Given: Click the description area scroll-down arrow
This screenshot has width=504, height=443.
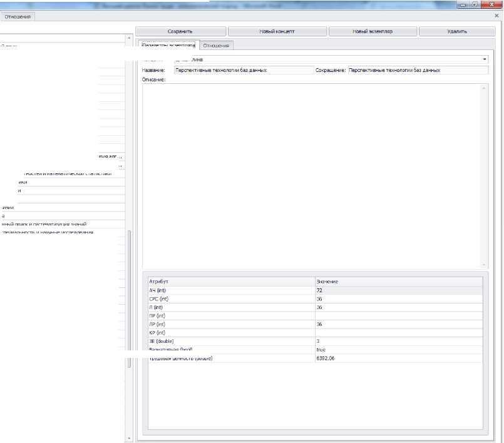Looking at the screenshot, I should coord(484,265).
